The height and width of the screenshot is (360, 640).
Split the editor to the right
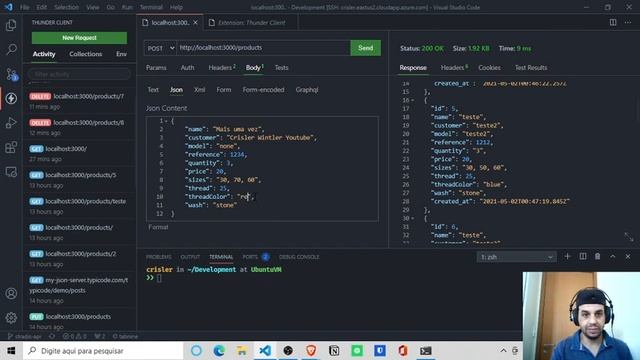pyautogui.click(x=613, y=22)
